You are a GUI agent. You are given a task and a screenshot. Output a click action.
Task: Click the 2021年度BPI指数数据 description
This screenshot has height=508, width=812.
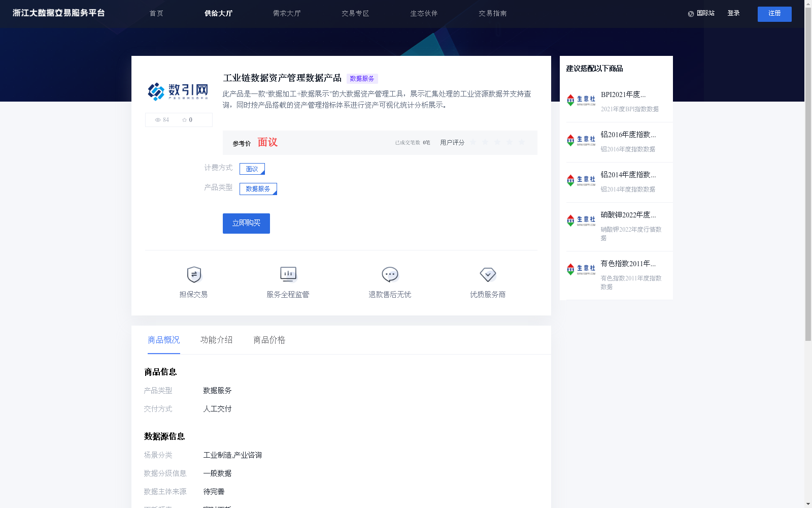pyautogui.click(x=630, y=109)
